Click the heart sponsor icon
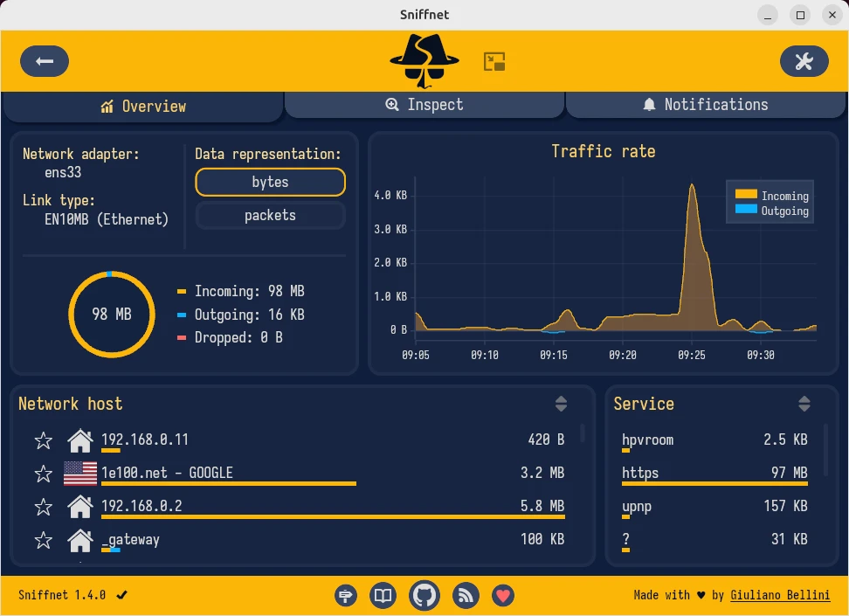Image resolution: width=849 pixels, height=616 pixels. pyautogui.click(x=503, y=595)
